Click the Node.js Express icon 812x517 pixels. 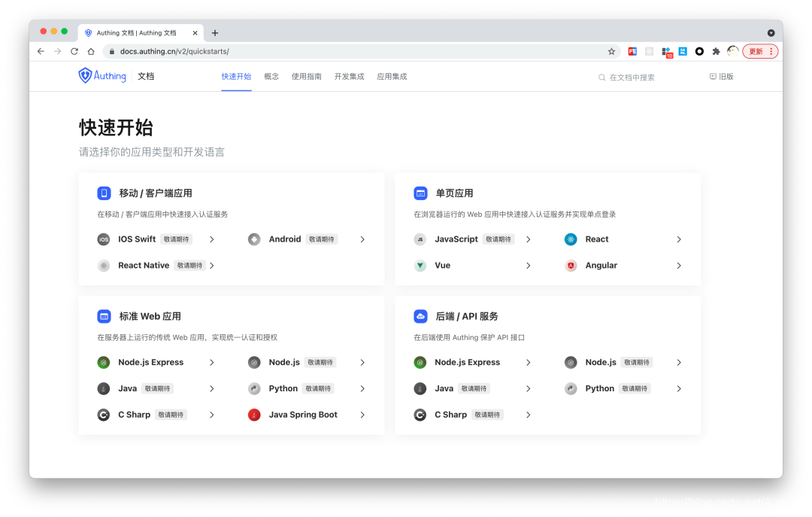click(x=103, y=362)
